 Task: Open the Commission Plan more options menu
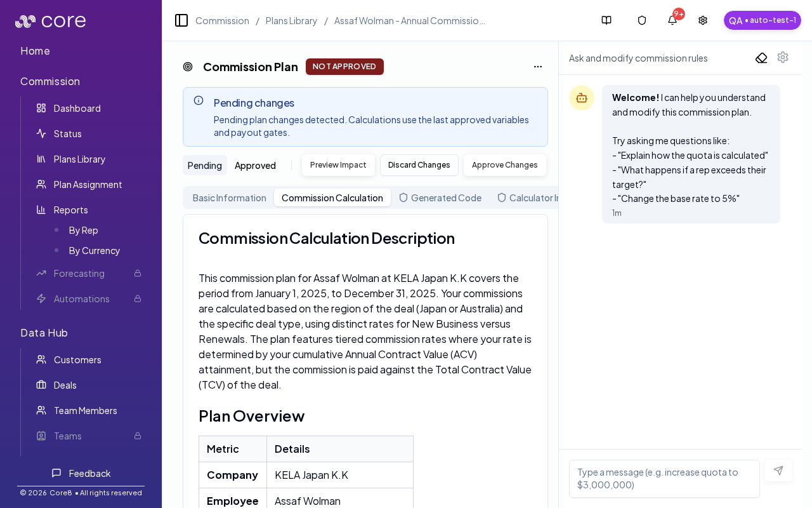(x=538, y=67)
